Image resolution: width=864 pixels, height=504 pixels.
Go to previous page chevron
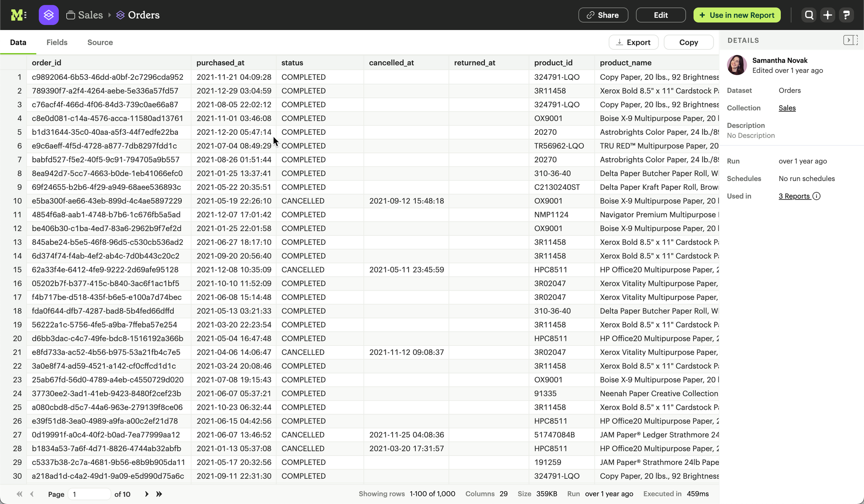coord(32,494)
